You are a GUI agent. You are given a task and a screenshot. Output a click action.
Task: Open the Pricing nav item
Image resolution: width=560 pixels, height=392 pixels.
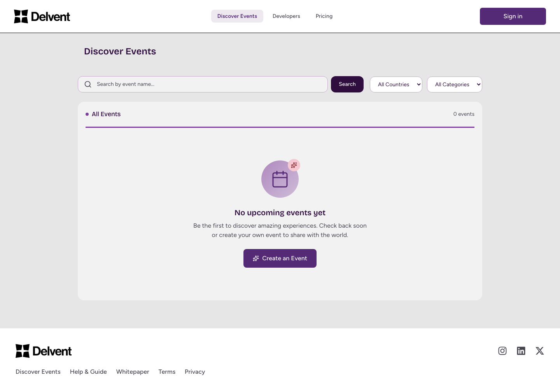324,16
